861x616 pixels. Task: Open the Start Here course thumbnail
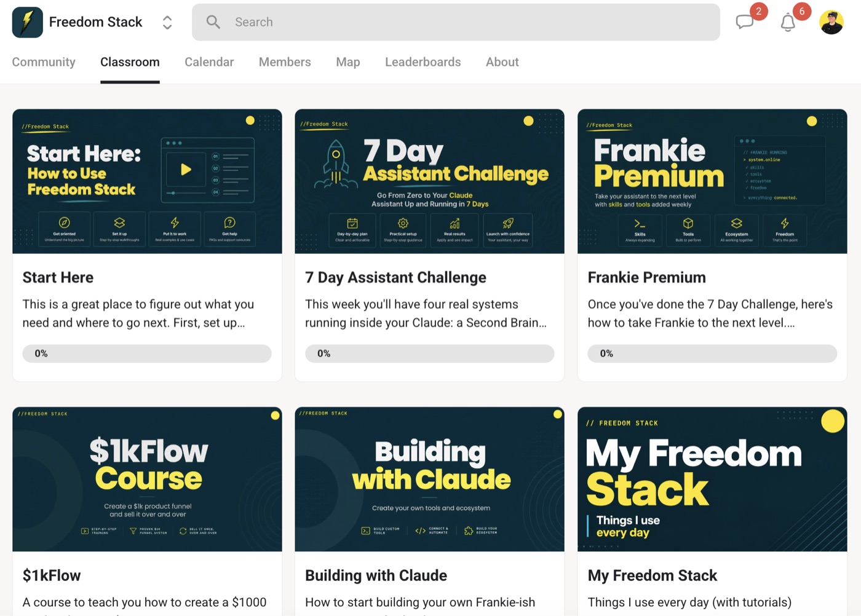coord(147,181)
